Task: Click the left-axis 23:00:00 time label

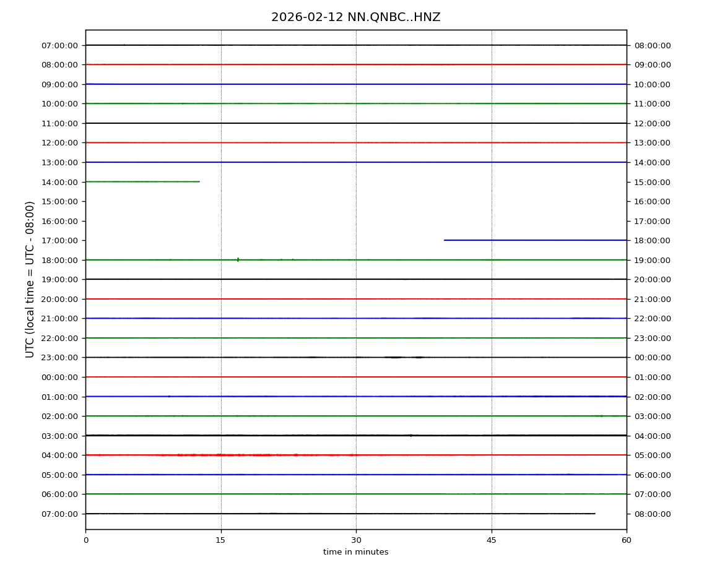Action: click(x=61, y=358)
